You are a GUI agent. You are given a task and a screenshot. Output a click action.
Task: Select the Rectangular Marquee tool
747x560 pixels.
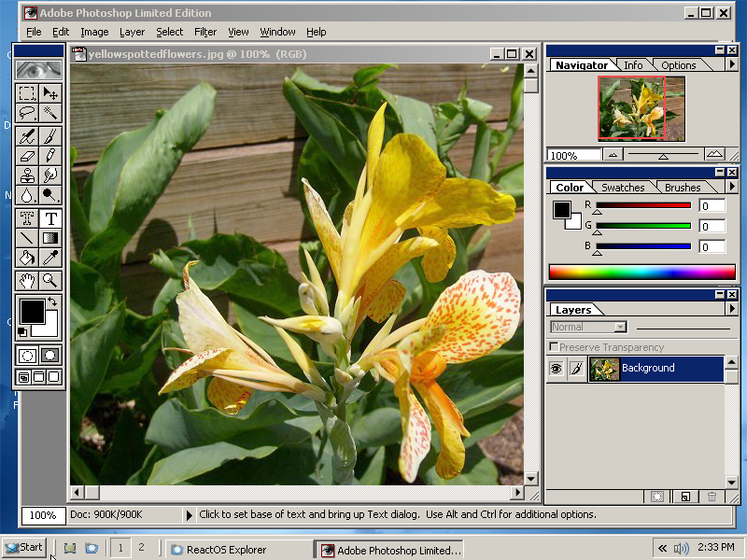coord(27,93)
